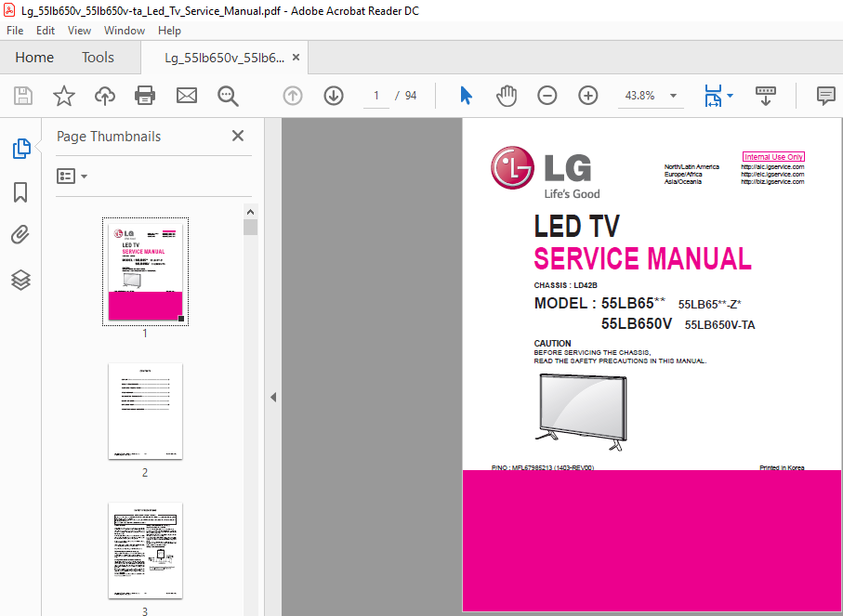Click the LG logo on page
The height and width of the screenshot is (616, 843).
pos(546,173)
